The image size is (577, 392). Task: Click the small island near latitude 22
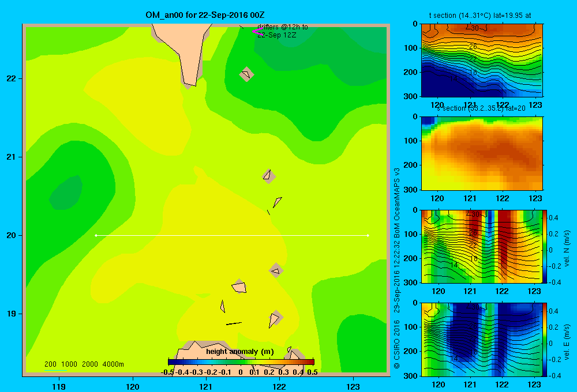[246, 74]
